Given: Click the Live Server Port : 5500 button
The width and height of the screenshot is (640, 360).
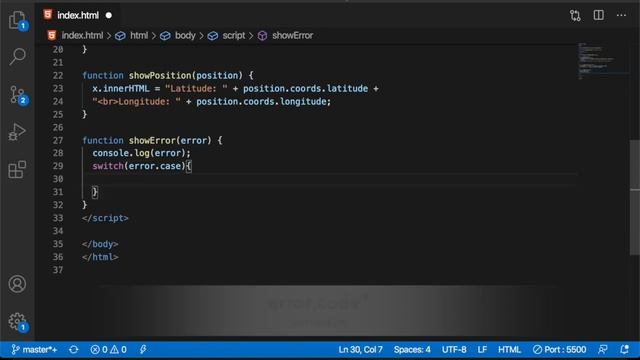Looking at the screenshot, I should click(x=559, y=349).
